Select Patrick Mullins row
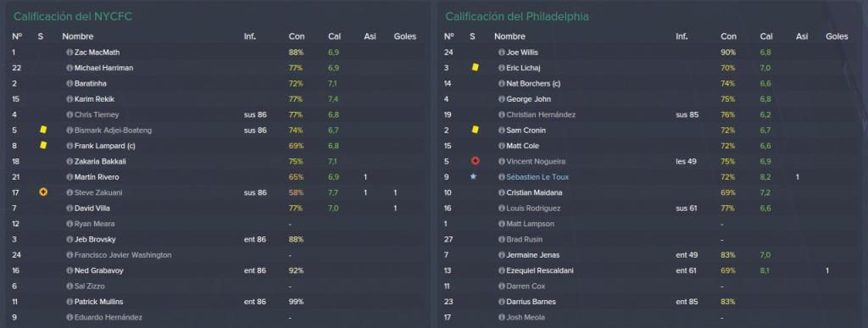868x328 pixels. [216, 302]
